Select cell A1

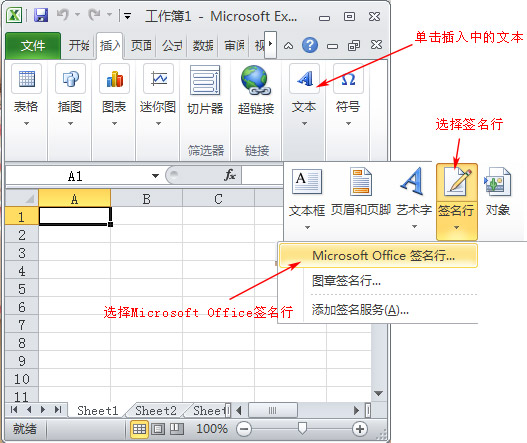[75, 216]
